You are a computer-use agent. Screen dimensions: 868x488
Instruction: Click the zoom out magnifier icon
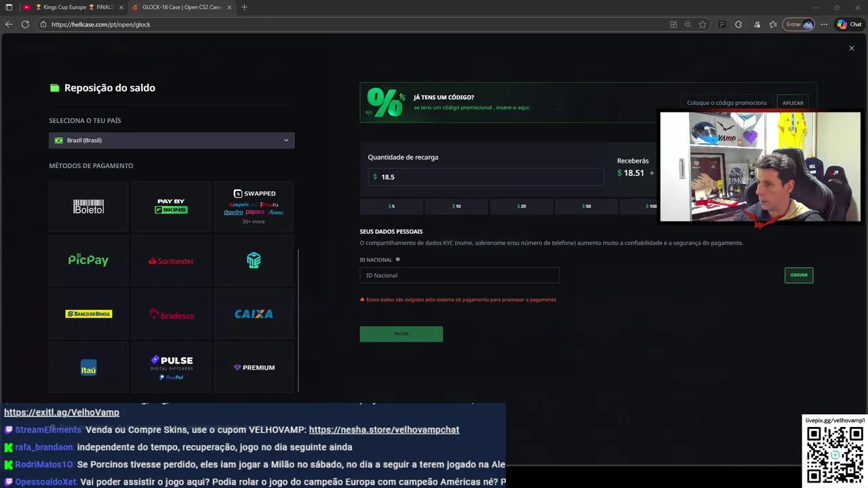tap(688, 24)
